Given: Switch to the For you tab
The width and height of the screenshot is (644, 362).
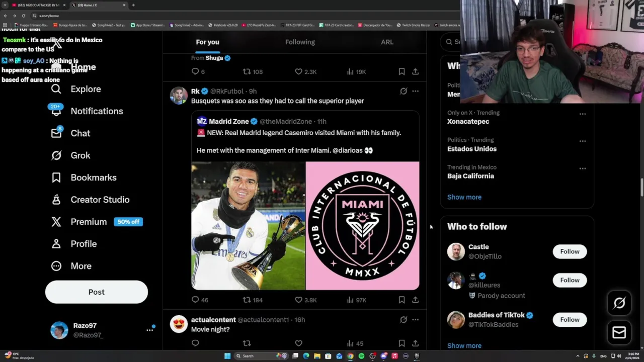Looking at the screenshot, I should click(207, 42).
